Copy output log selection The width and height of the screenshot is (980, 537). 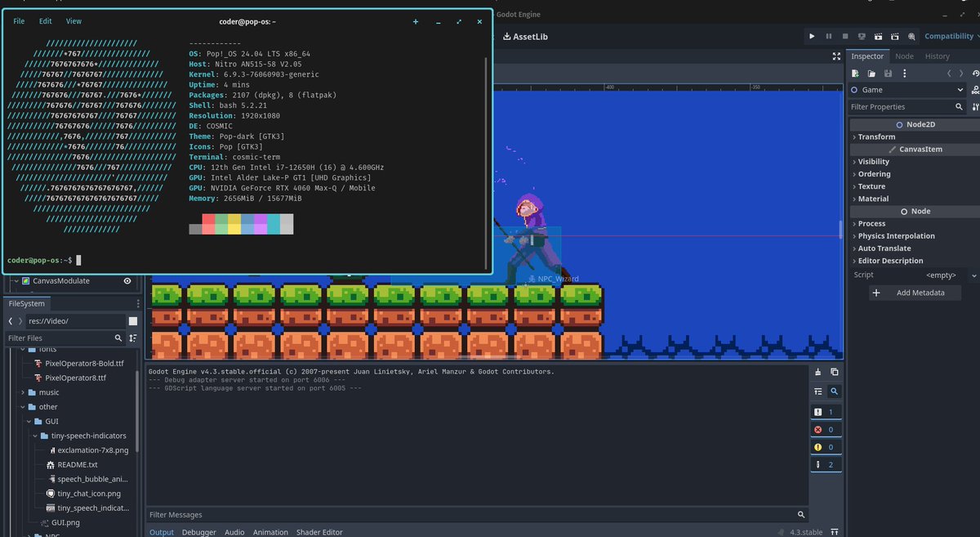pos(834,372)
